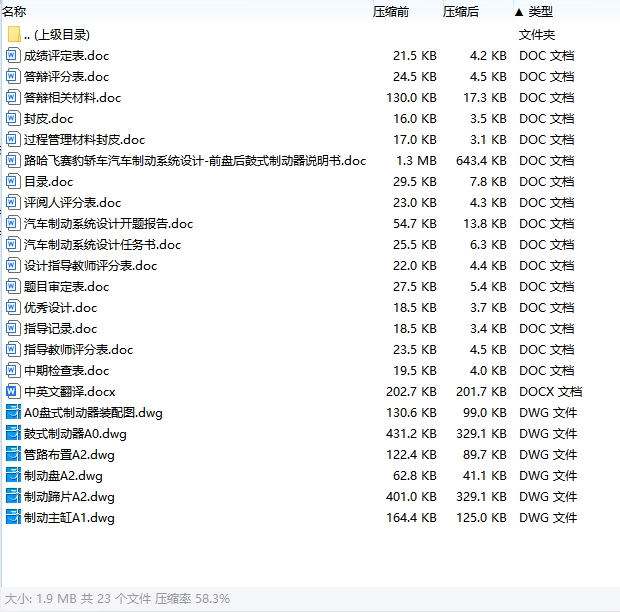This screenshot has height=612, width=620.
Task: Select the file name 评阅人评分表.doc
Action: pyautogui.click(x=72, y=202)
